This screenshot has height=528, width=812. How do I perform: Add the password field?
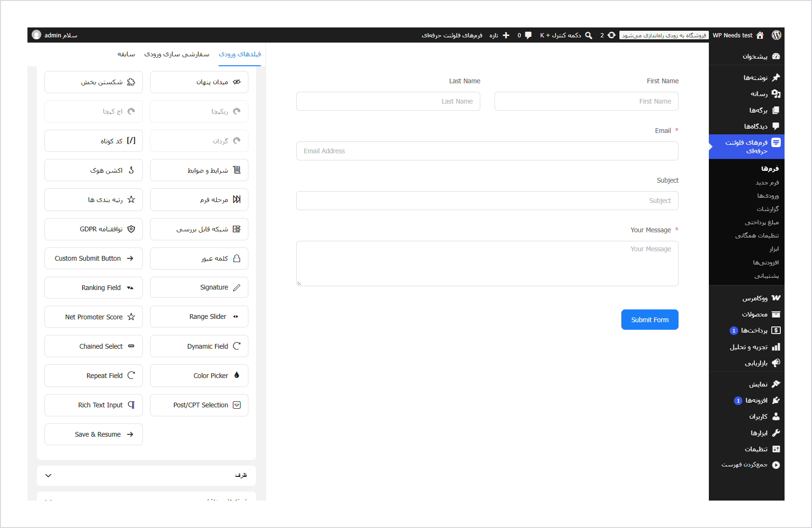click(199, 258)
